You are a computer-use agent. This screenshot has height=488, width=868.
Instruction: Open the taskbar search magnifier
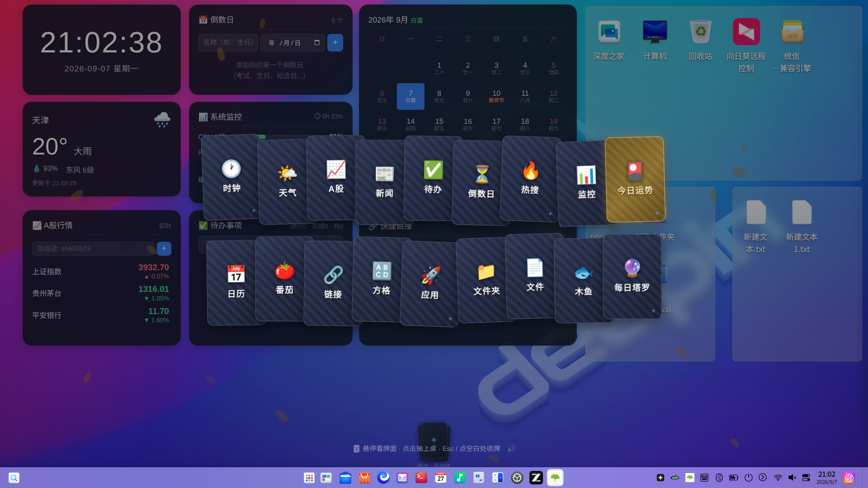(x=14, y=478)
